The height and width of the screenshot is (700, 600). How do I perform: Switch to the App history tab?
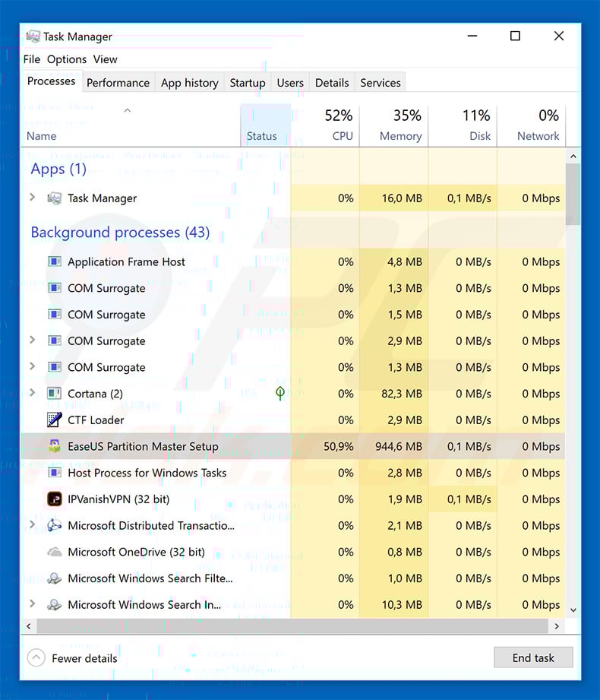tap(190, 83)
